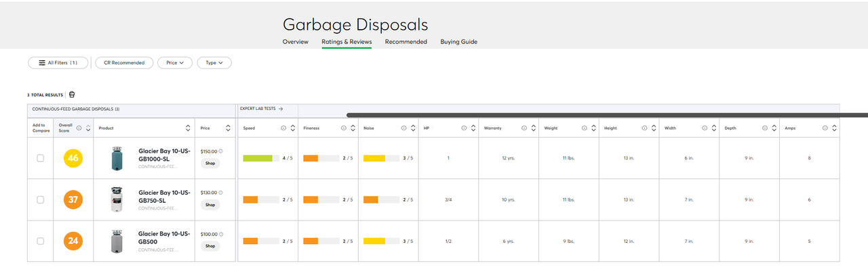Click the green Speed 4/5 rating bar
The width and height of the screenshot is (868, 276).
tap(261, 158)
